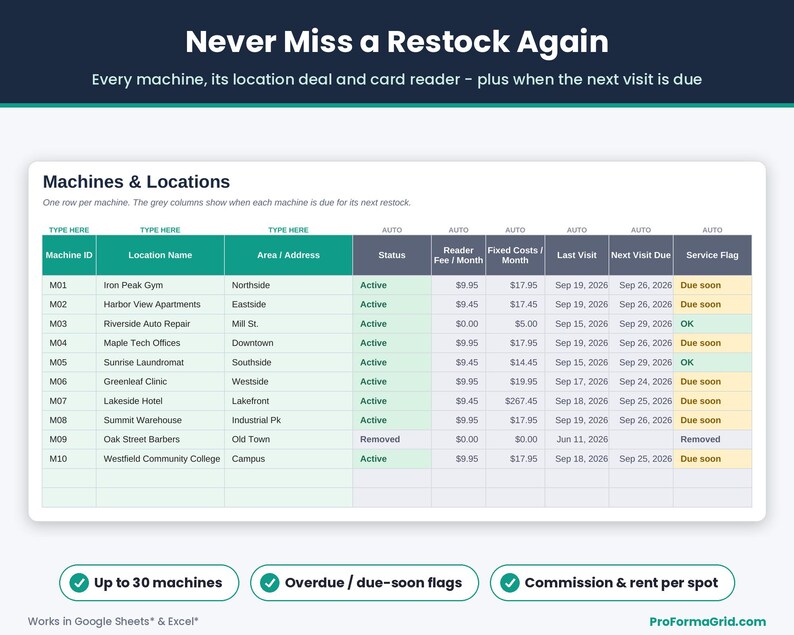
Task: Click the $14.45 fixed costs cell
Action: [515, 363]
